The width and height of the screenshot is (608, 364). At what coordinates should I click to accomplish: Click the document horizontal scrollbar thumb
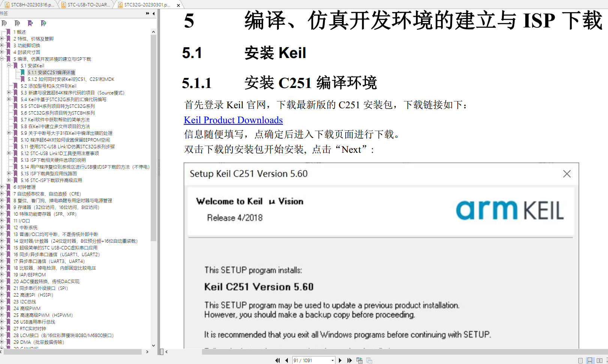tap(405, 352)
